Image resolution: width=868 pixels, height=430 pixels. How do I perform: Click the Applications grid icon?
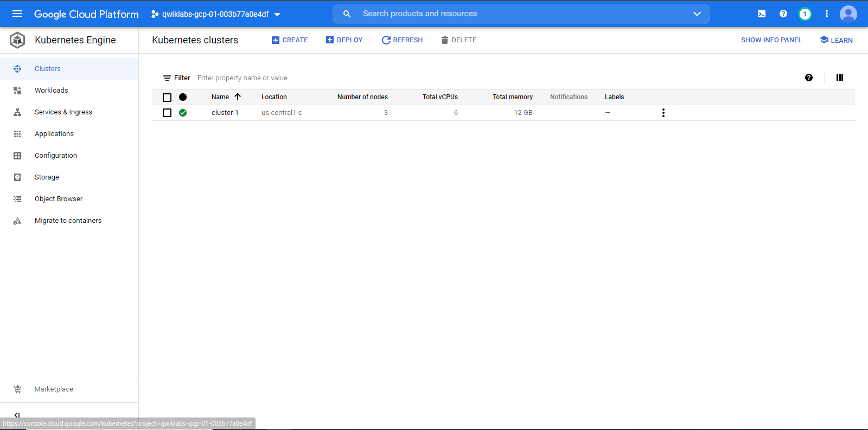coord(17,134)
